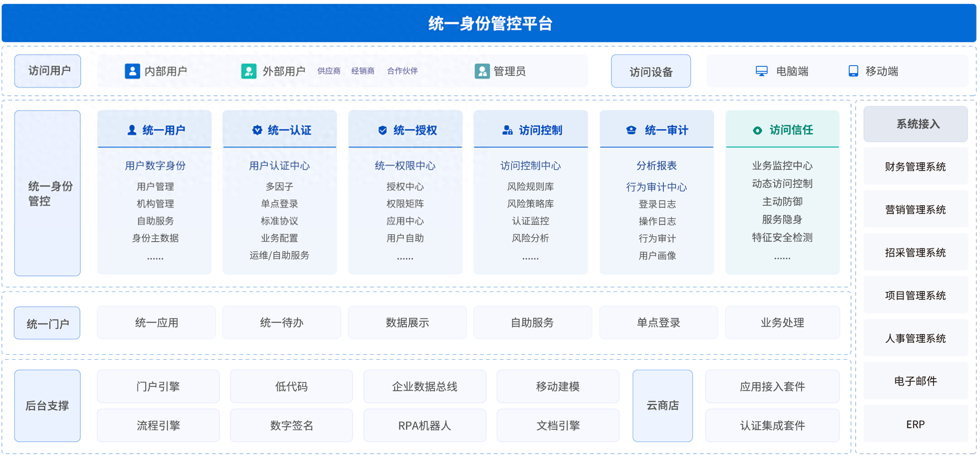Screen dimensions: 980x457
Task: Click the 企业数据总线 module
Action: [425, 387]
